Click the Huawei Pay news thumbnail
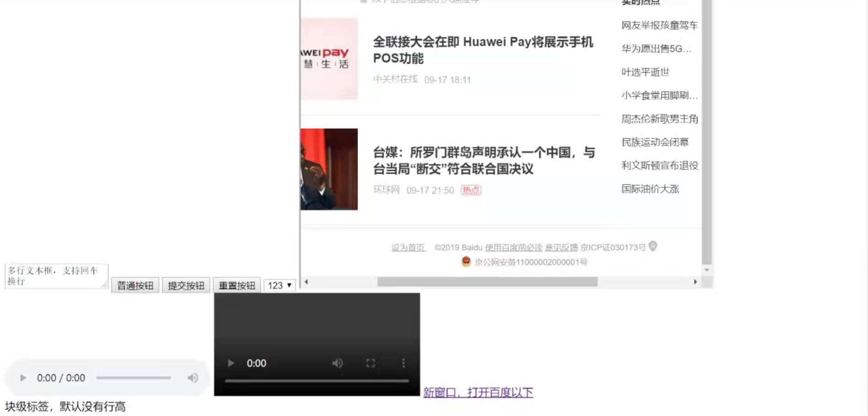Viewport: 868px width, 416px height. point(329,59)
